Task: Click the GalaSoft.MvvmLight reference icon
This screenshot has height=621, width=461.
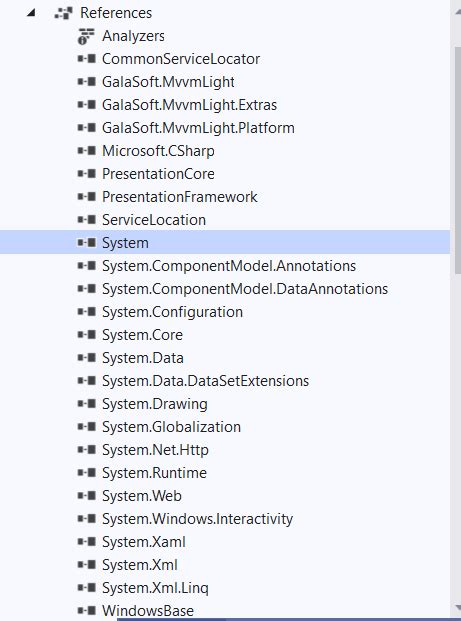Action: click(87, 82)
